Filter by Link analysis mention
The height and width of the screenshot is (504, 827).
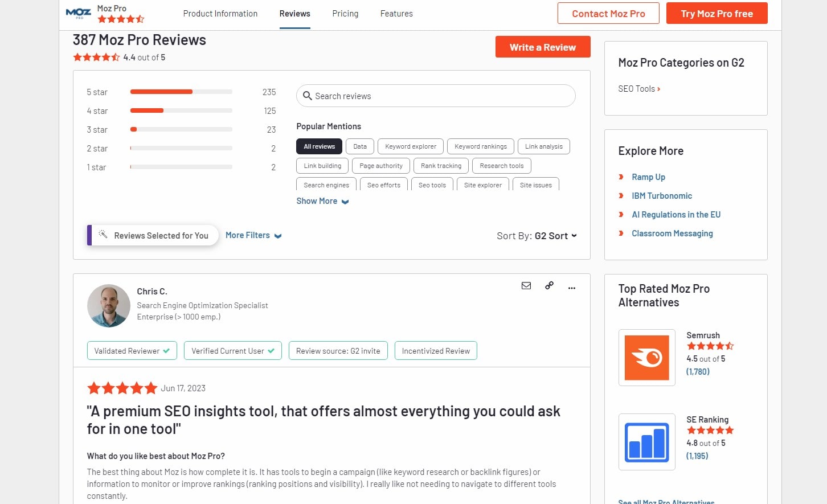point(544,146)
